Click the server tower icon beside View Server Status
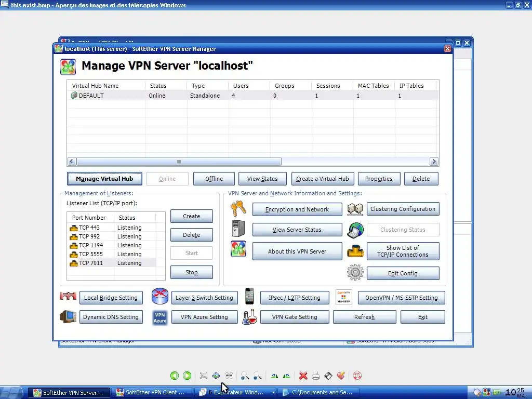 point(238,229)
